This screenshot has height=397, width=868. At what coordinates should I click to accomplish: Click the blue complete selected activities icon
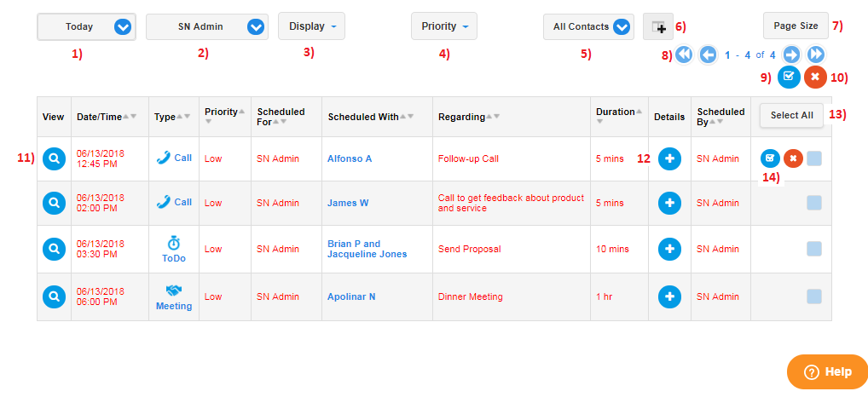pos(789,77)
